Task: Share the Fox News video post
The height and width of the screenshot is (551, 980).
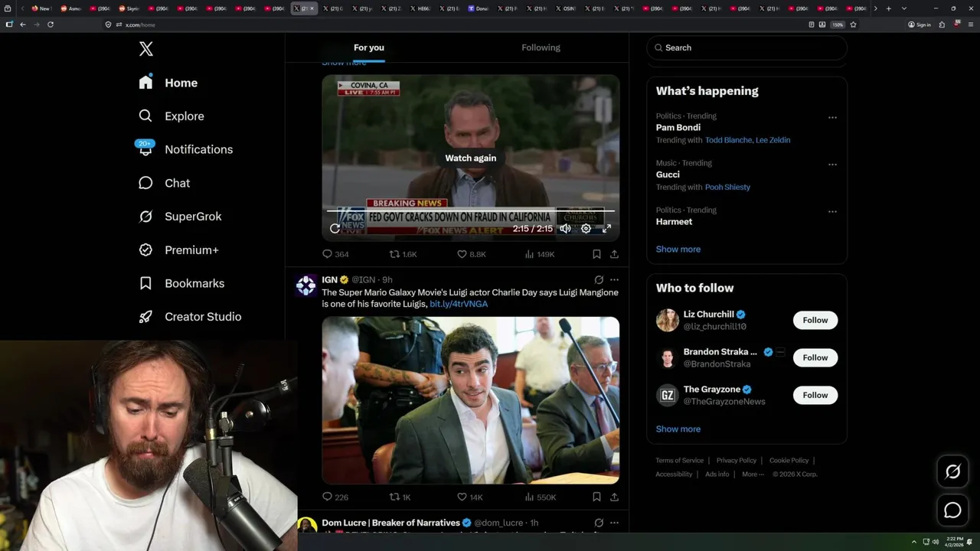Action: click(614, 254)
